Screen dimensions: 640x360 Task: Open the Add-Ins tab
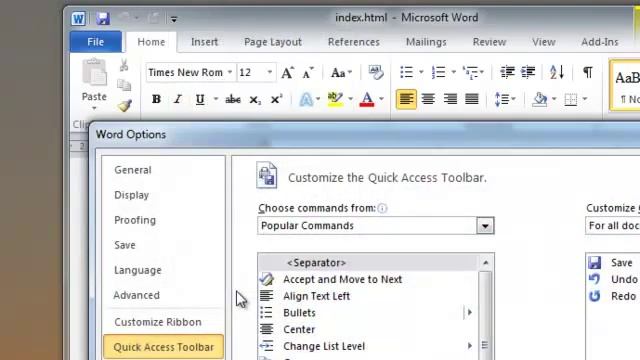point(600,42)
